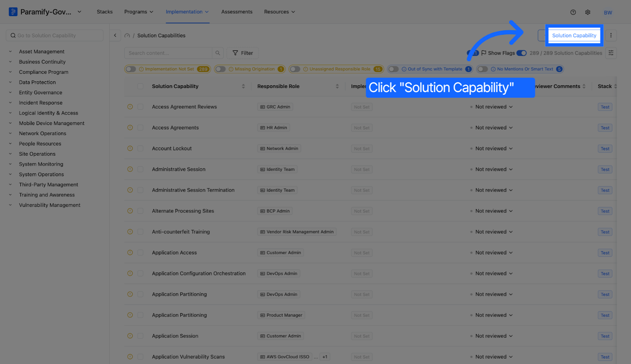Check the Access Agreements row checkbox

140,128
